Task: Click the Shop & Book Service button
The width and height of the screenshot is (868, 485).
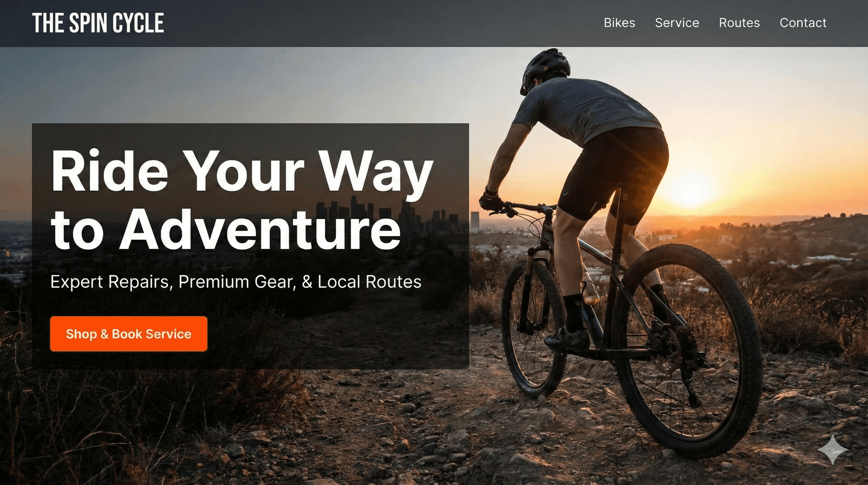Action: click(x=129, y=334)
